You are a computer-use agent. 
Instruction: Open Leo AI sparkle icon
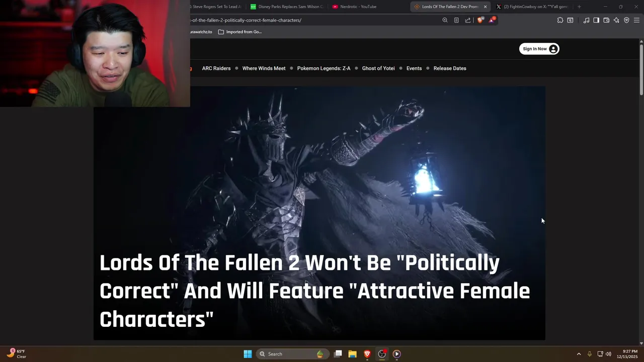[x=616, y=20]
